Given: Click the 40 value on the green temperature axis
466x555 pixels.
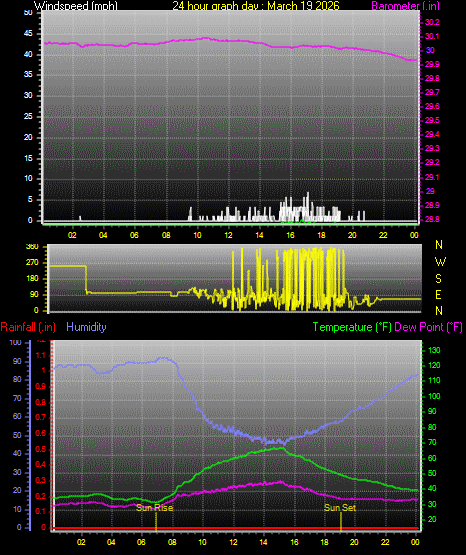Looking at the screenshot, I should tap(432, 488).
